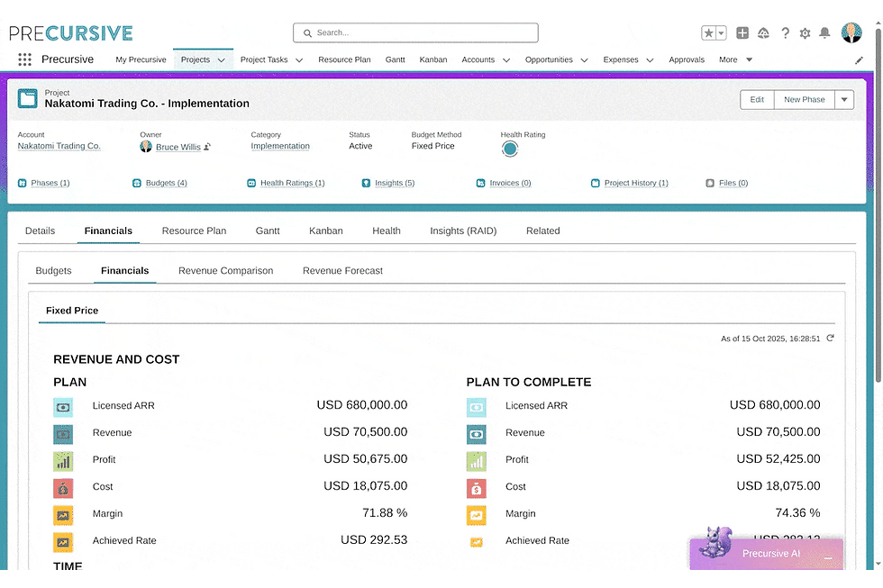
Task: Open the Precursive AI chat panel
Action: click(767, 554)
